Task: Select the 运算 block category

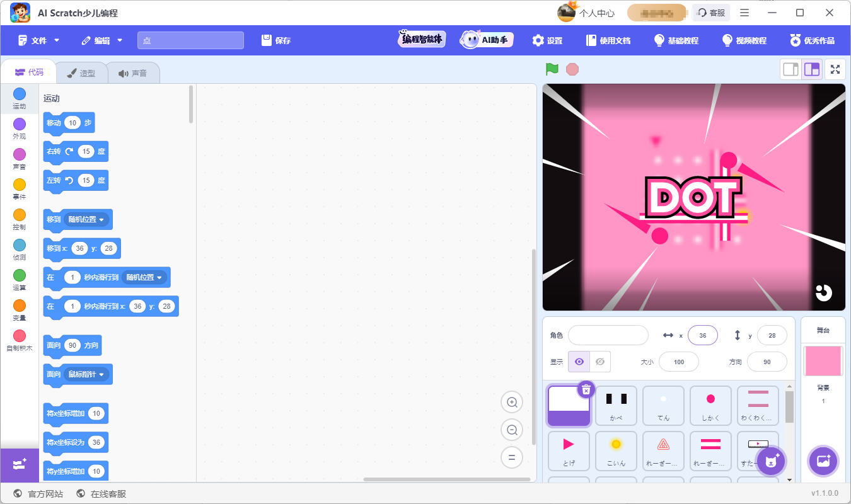Action: (x=20, y=280)
